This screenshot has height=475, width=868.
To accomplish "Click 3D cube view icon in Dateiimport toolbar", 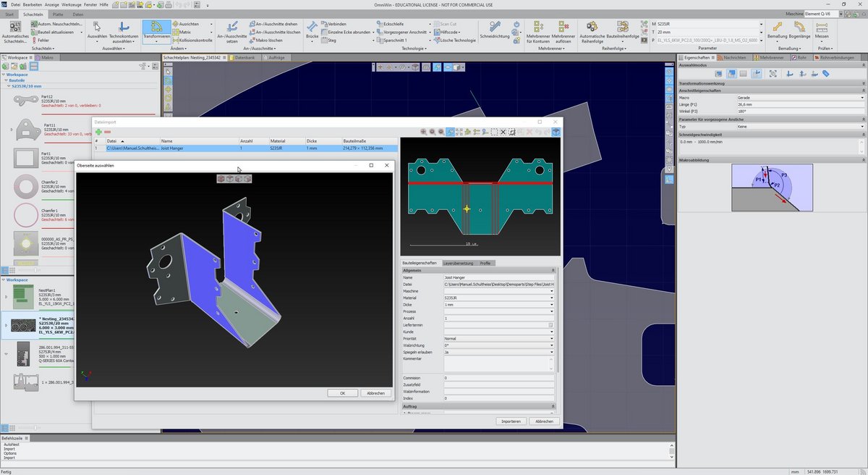I will tap(556, 132).
